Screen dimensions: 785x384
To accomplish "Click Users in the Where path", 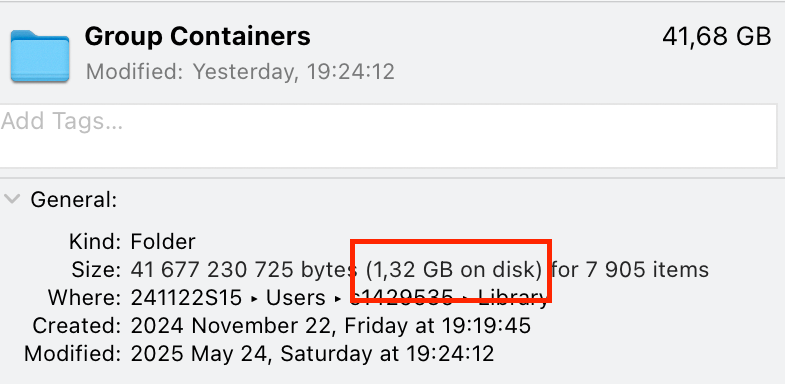I will tap(295, 298).
